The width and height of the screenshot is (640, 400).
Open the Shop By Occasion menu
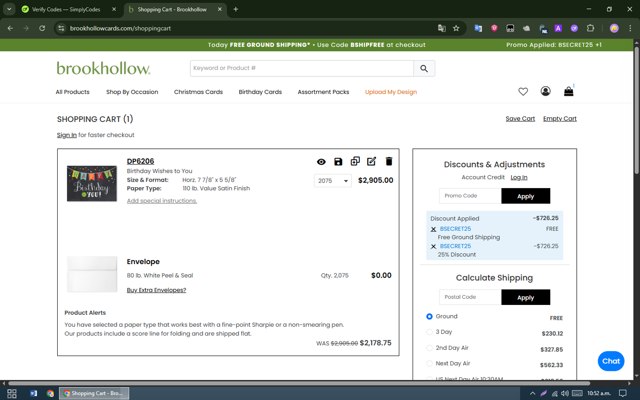point(132,92)
